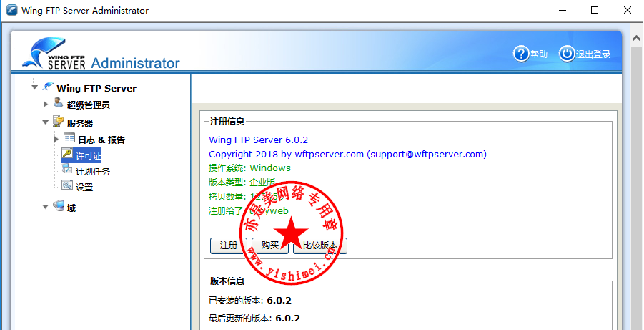
Task: Click the 注册信息 section heading
Action: tap(227, 122)
